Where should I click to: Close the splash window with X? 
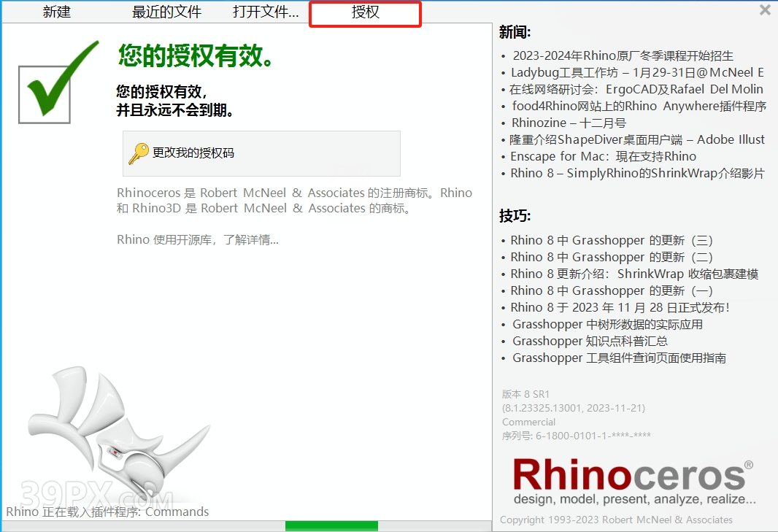[765, 9]
